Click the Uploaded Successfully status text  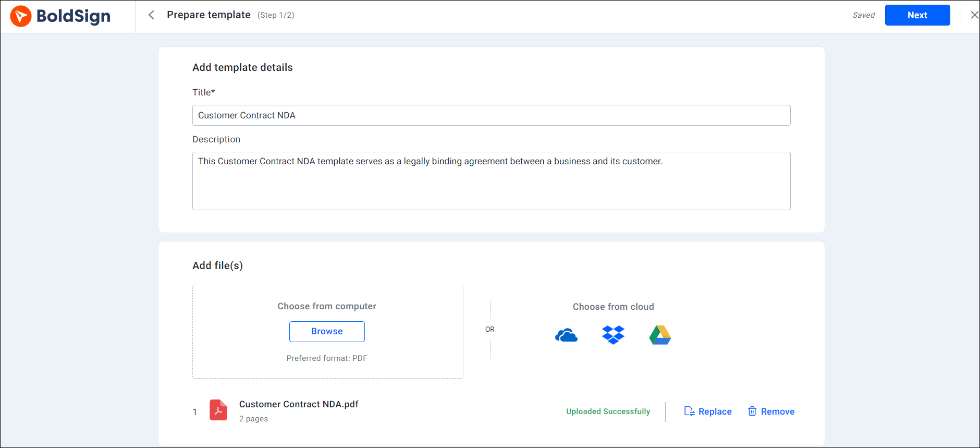[608, 411]
